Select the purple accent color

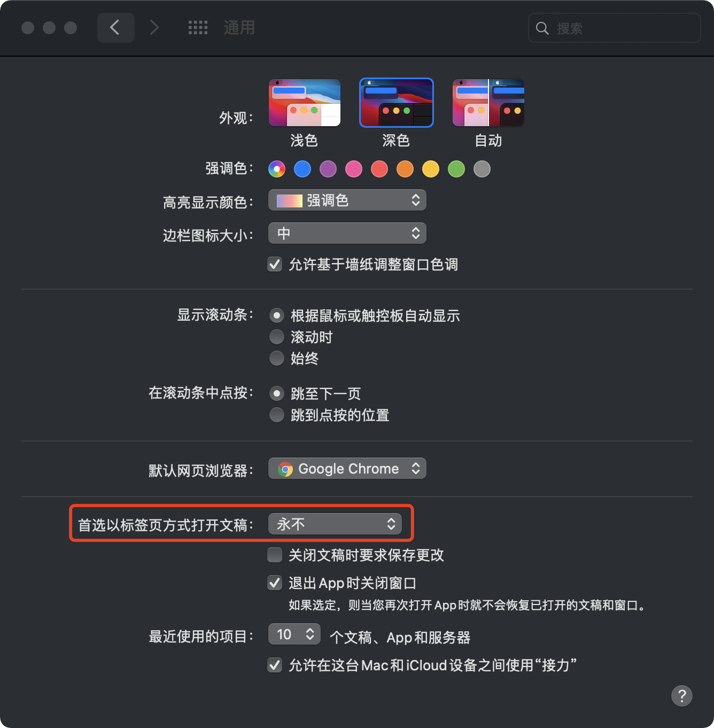coord(328,169)
